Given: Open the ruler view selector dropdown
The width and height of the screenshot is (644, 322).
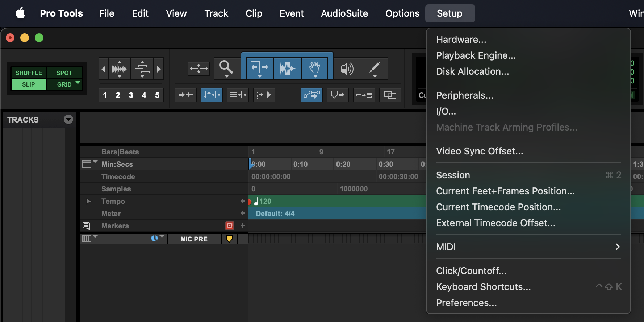Looking at the screenshot, I should pos(89,164).
